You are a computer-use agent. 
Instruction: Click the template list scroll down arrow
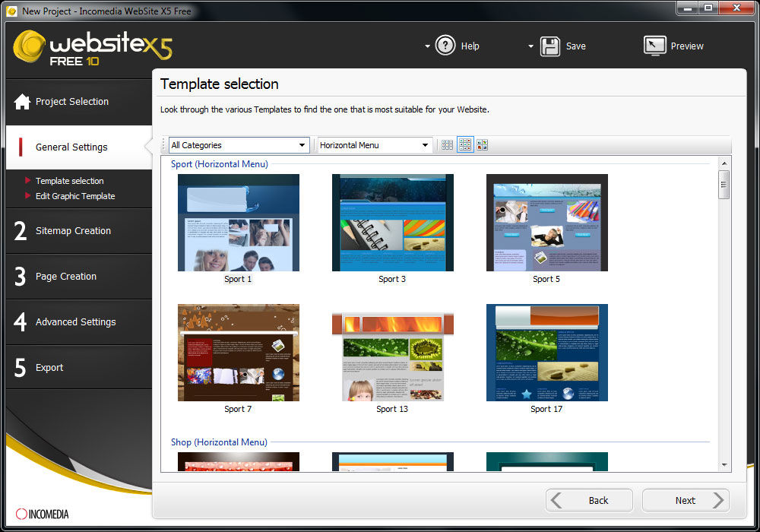(724, 464)
